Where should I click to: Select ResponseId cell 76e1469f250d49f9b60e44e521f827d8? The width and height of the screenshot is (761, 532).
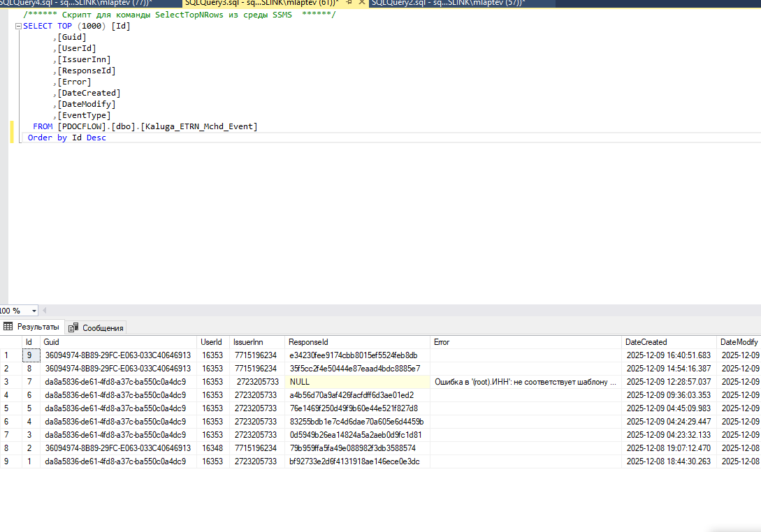357,408
